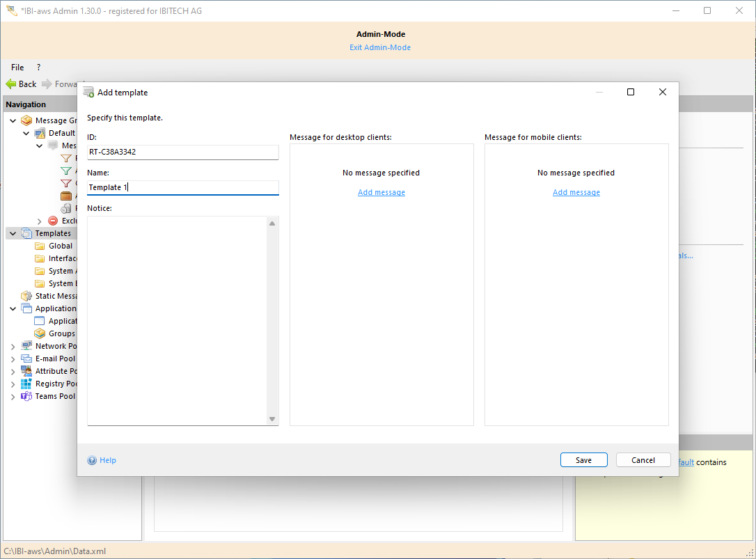756x559 pixels.
Task: Open the File menu
Action: (x=17, y=68)
